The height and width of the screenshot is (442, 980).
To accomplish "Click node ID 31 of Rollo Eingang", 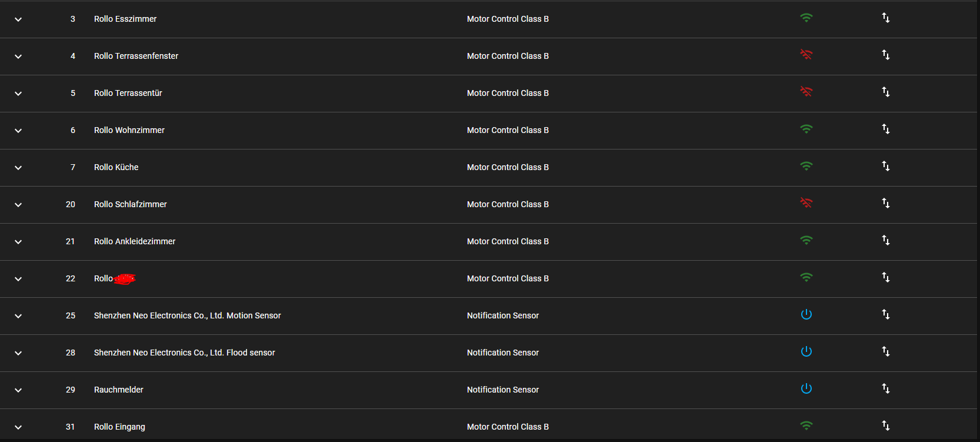I will click(70, 427).
